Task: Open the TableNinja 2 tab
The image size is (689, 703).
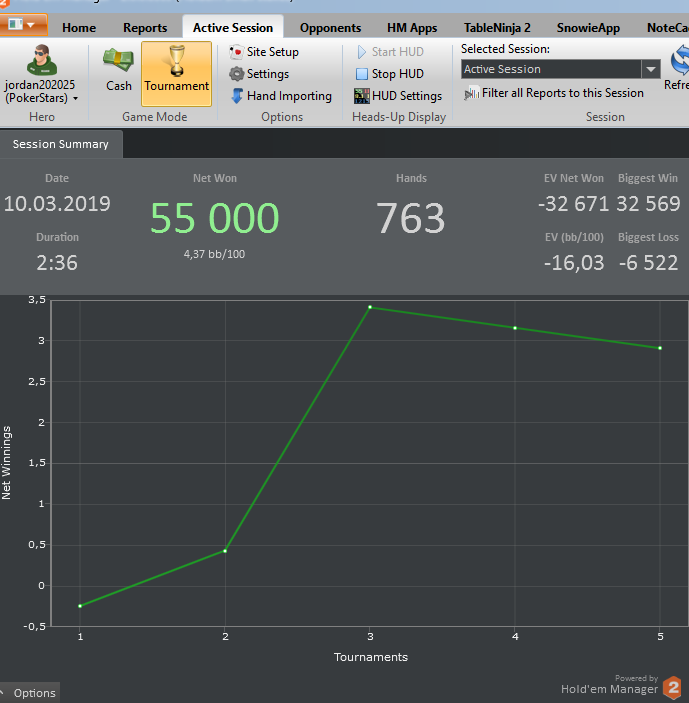Action: (497, 28)
